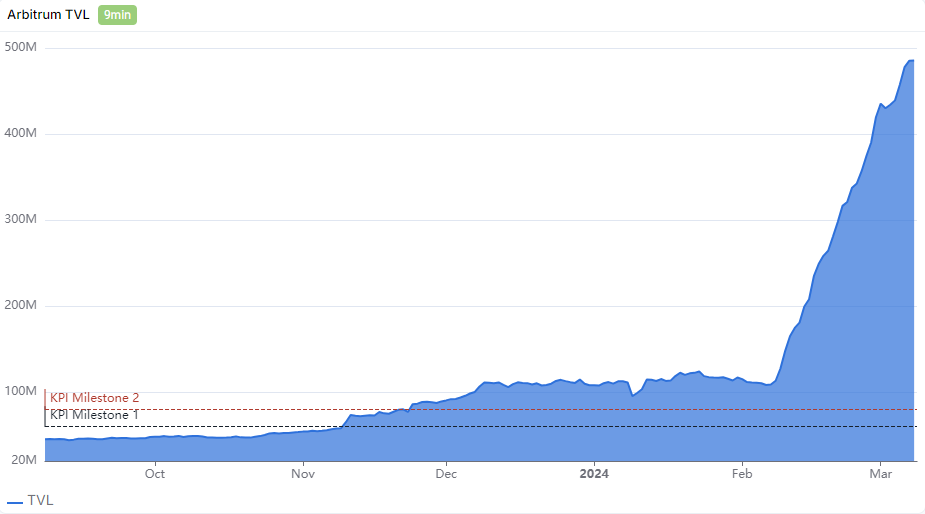The image size is (925, 514).
Task: Click the Arbitrum TVL chart title
Action: [x=48, y=15]
